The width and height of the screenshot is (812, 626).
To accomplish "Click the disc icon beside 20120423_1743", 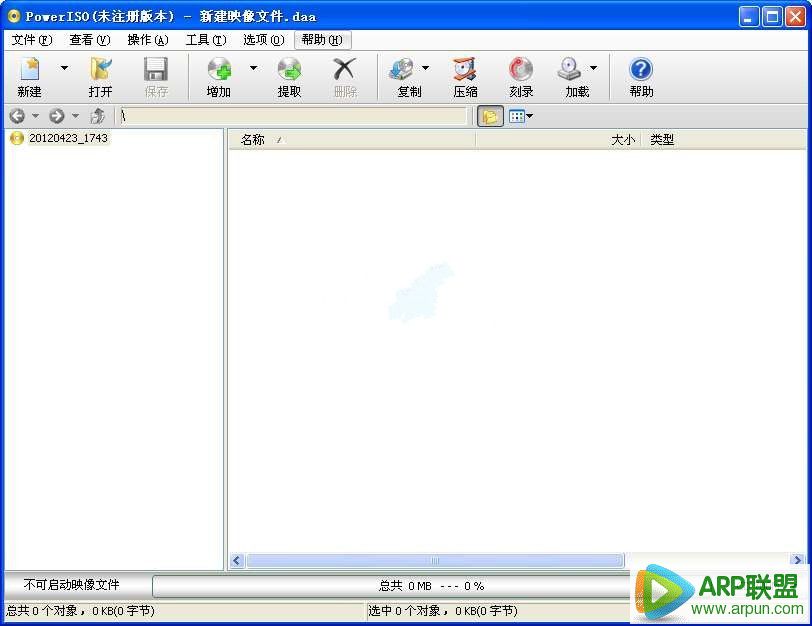I will pyautogui.click(x=17, y=138).
